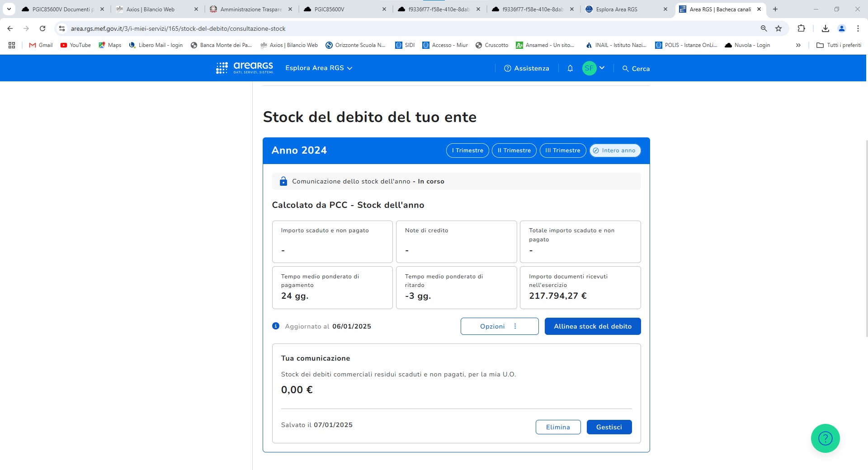Click the AreaRGS logo
Viewport: 868px width, 470px height.
click(245, 68)
